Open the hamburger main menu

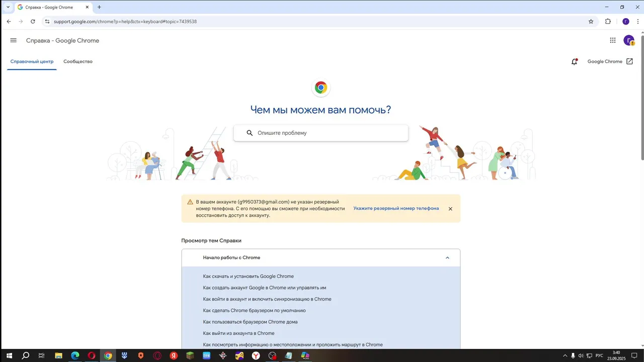tap(14, 41)
